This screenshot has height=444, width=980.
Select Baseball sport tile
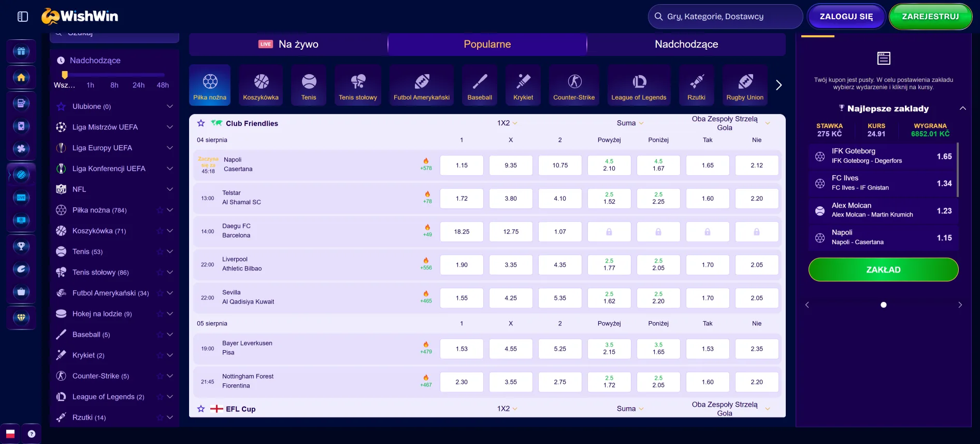pyautogui.click(x=480, y=85)
